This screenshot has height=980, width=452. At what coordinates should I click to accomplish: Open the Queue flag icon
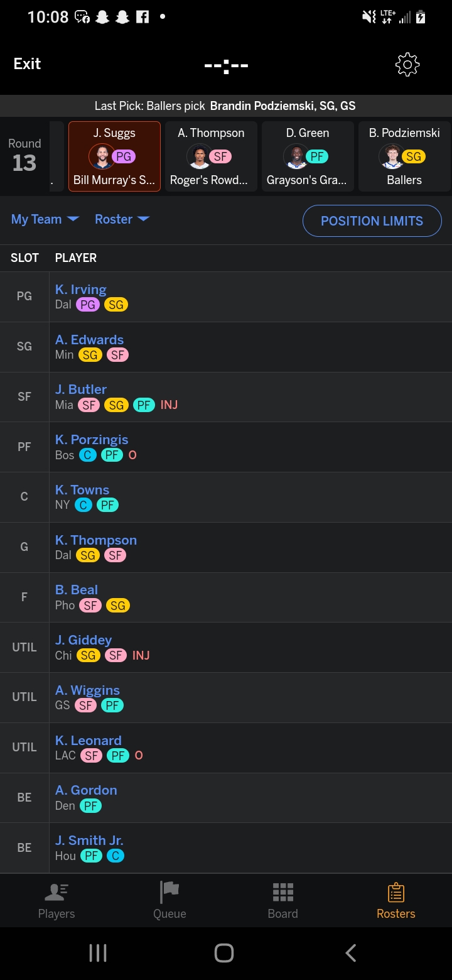point(169,892)
